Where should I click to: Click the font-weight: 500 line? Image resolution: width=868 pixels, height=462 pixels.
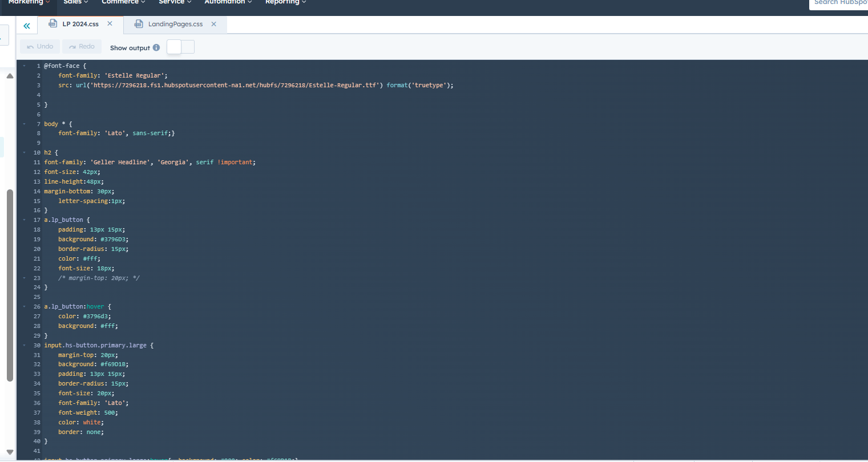coord(88,413)
